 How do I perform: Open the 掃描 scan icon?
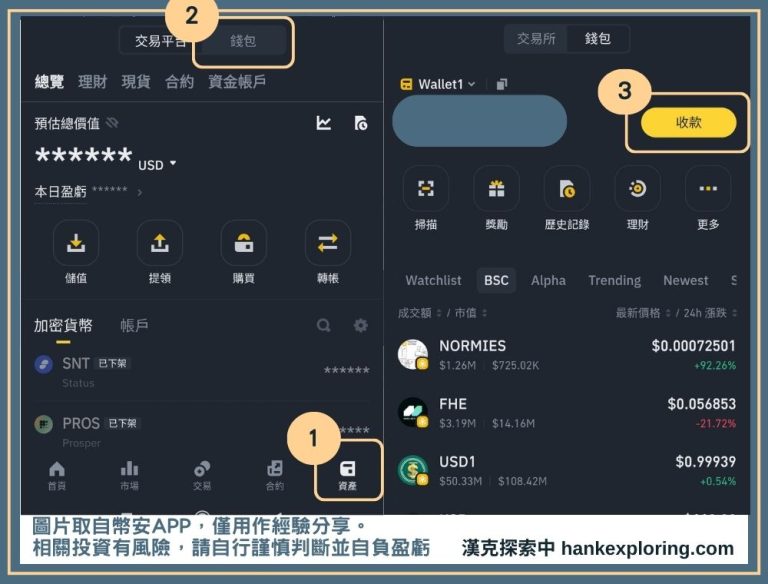(x=425, y=189)
